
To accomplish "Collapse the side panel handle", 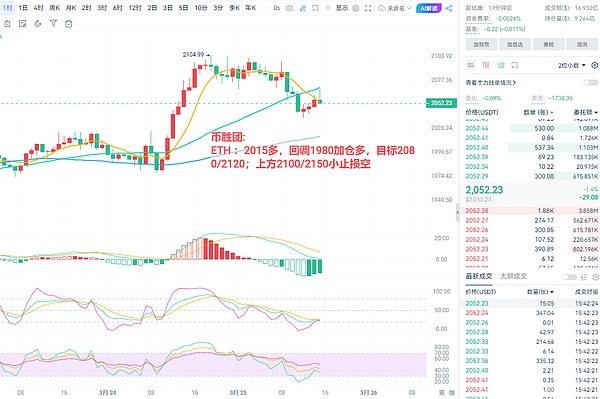I will pos(458,212).
